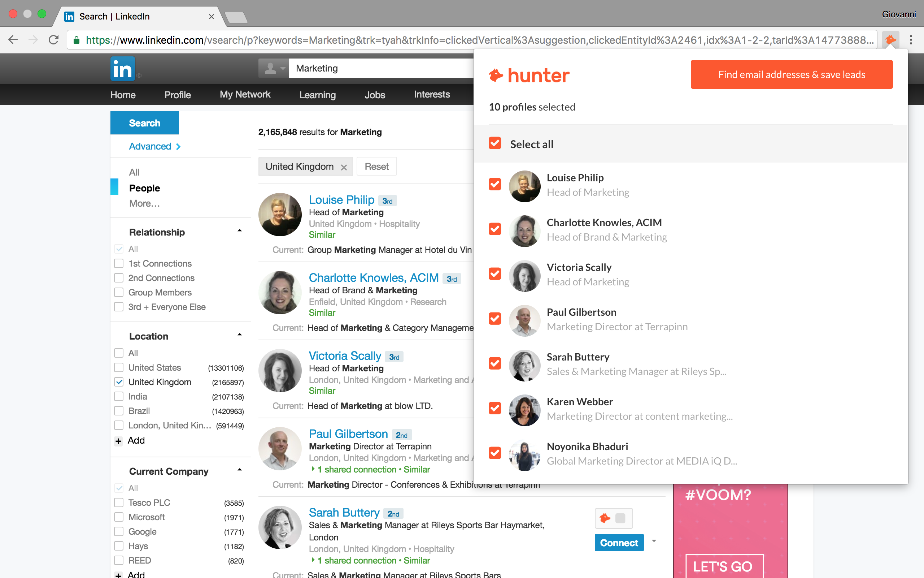Open the search type dropdown beside Marketing
924x578 pixels.
coord(273,68)
